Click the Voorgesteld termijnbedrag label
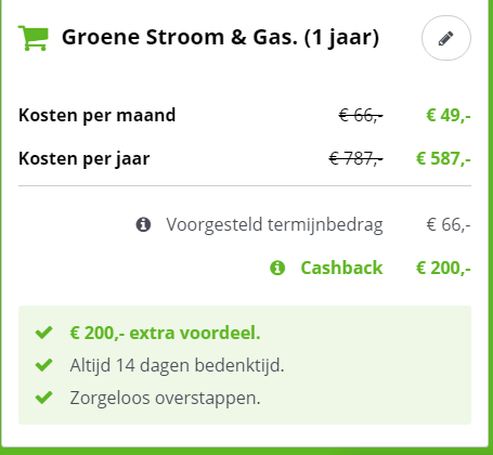The image size is (493, 455). coord(275,225)
